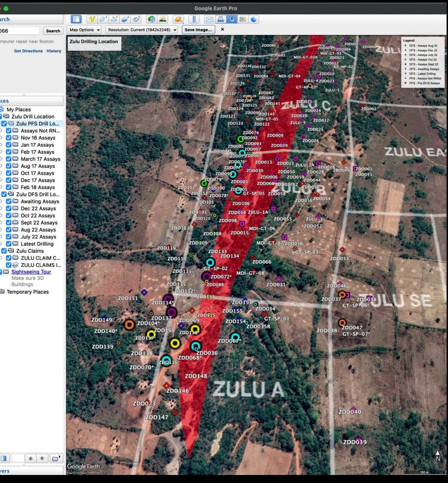Open the Sightseeing Tour link
This screenshot has width=448, height=483.
[x=31, y=272]
